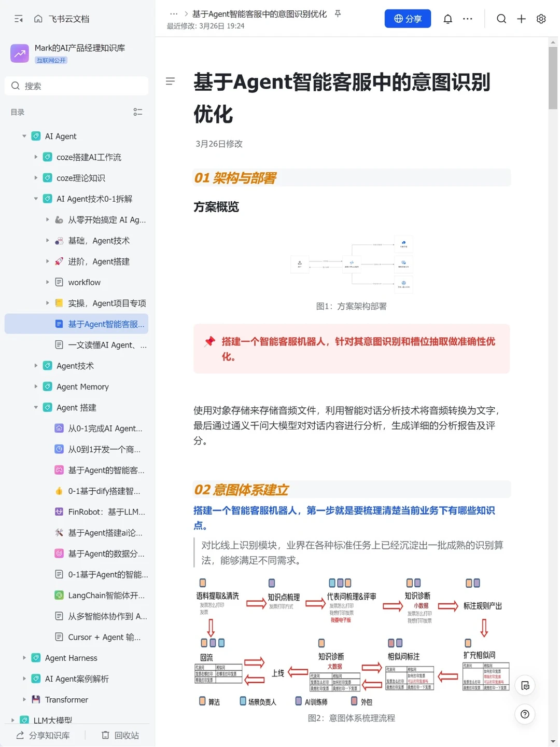
Task: Open 从0到1开发一个商... page
Action: pos(77,449)
